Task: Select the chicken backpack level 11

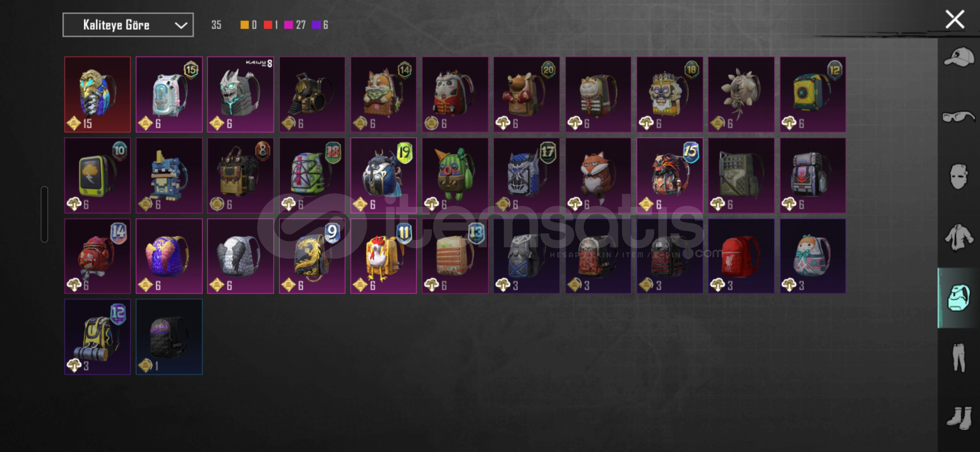Action: point(384,256)
